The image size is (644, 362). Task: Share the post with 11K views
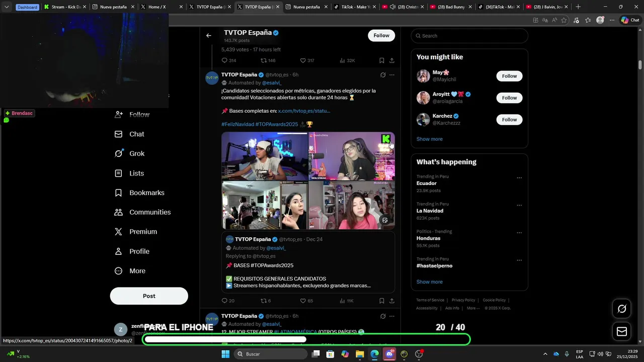(x=392, y=301)
